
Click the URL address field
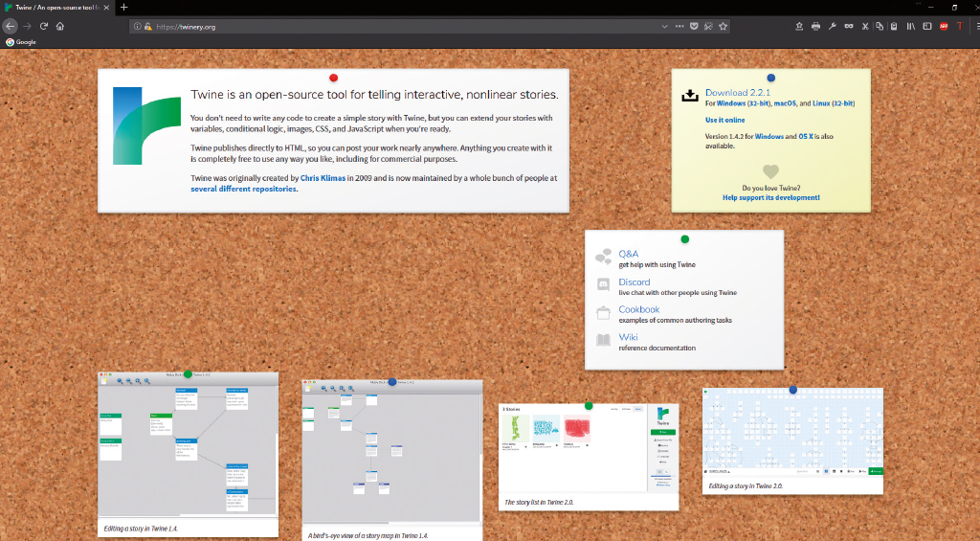pyautogui.click(x=383, y=26)
